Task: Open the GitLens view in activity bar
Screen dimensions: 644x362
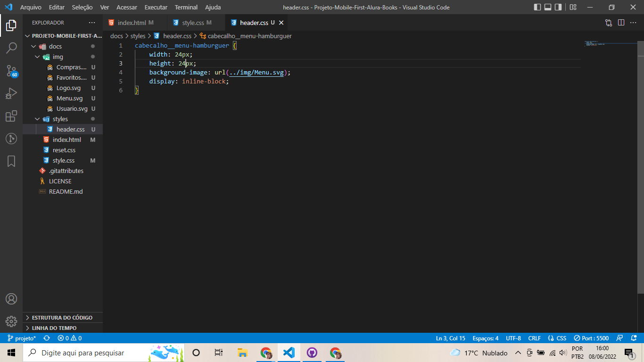Action: click(11, 139)
